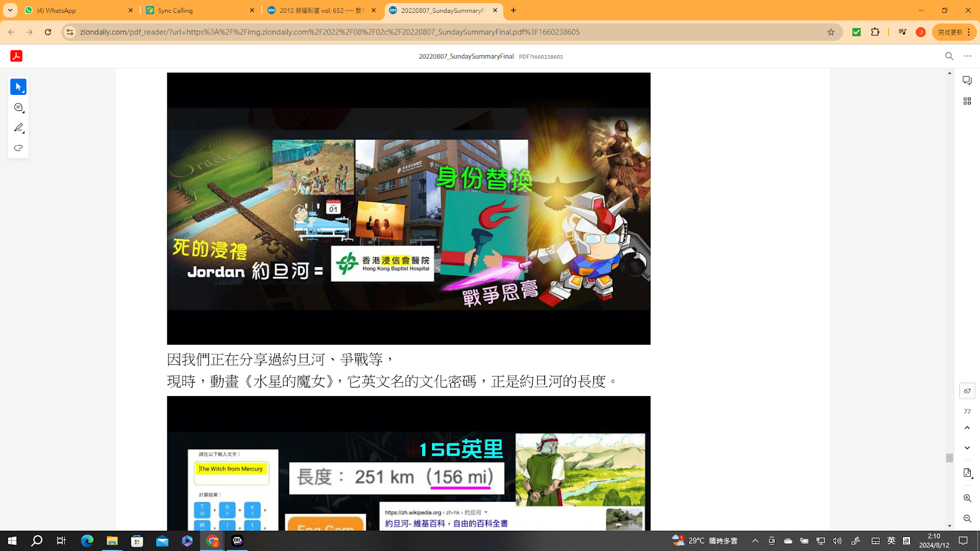The height and width of the screenshot is (551, 980).
Task: Click the 英 input language indicator
Action: 891,541
